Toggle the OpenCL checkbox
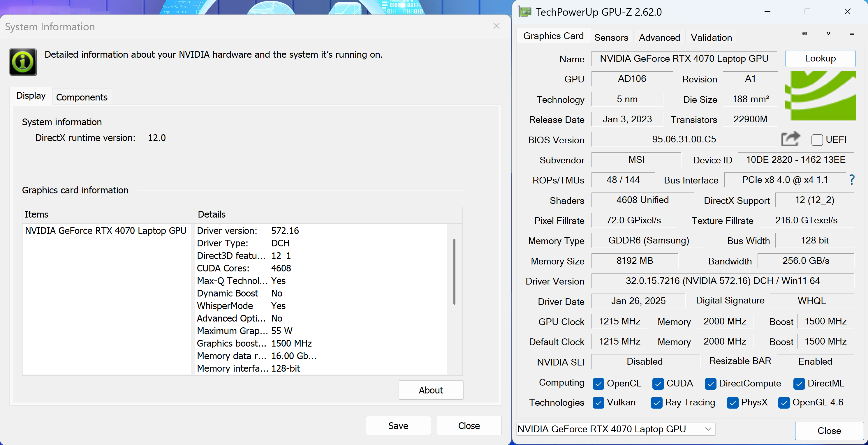The image size is (868, 445). (598, 384)
